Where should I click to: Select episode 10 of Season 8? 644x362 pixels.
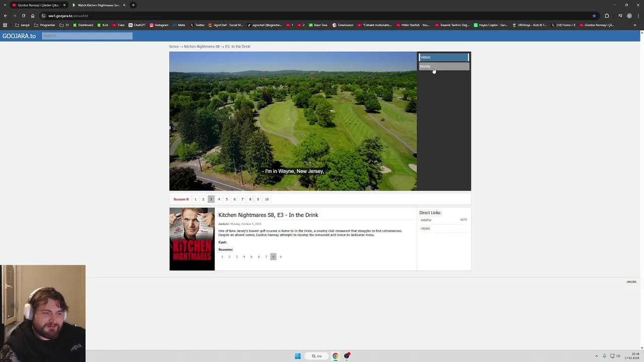(267, 199)
